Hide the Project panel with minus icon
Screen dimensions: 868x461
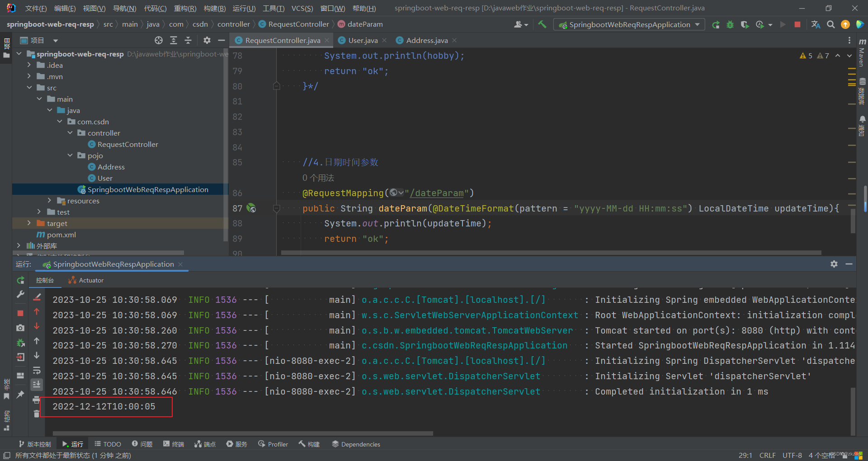(x=222, y=40)
